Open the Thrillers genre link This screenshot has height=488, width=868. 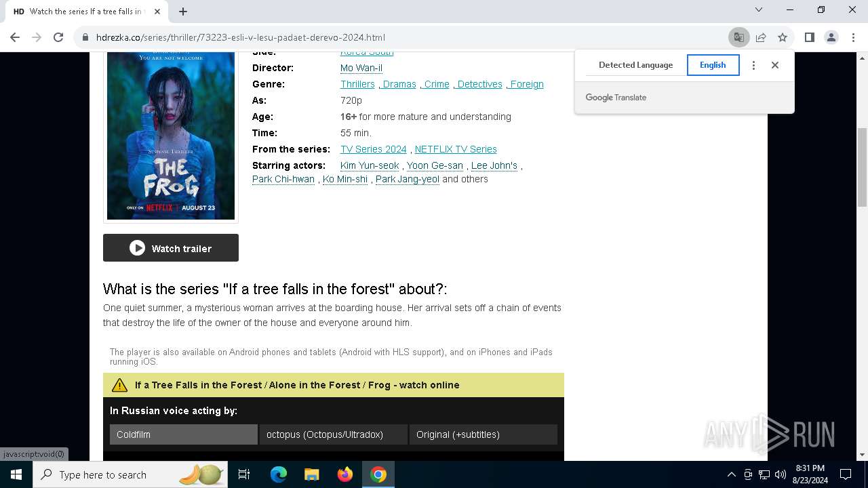tap(357, 84)
